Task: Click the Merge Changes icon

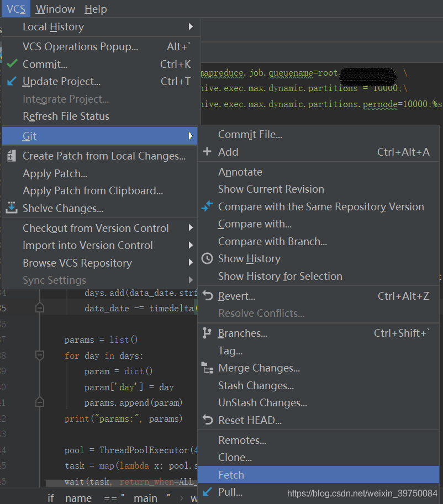Action: 207,368
